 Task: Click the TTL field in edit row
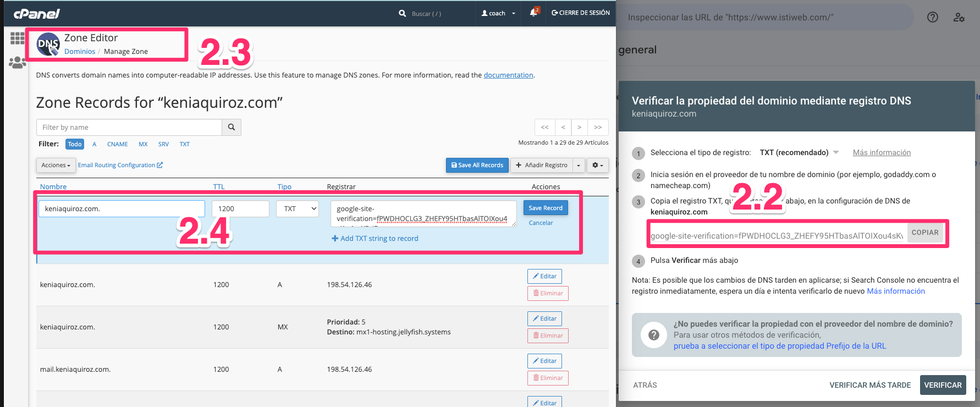point(240,208)
